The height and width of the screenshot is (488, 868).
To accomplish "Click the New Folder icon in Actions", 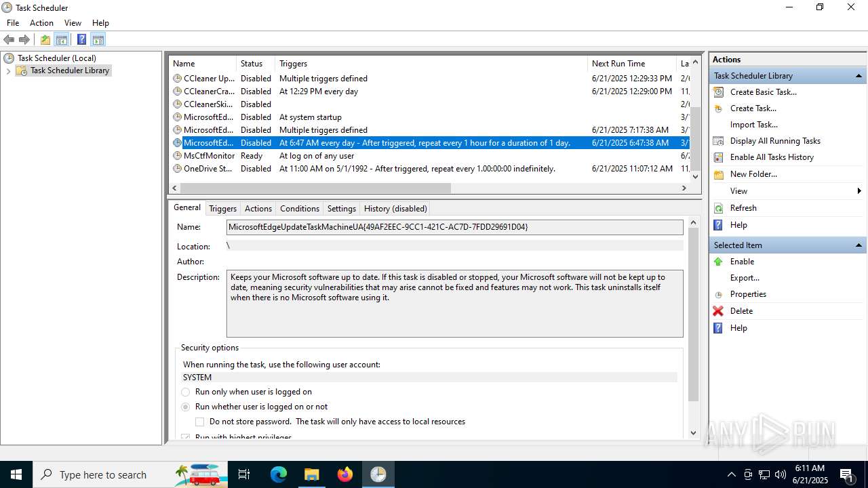I will 718,174.
